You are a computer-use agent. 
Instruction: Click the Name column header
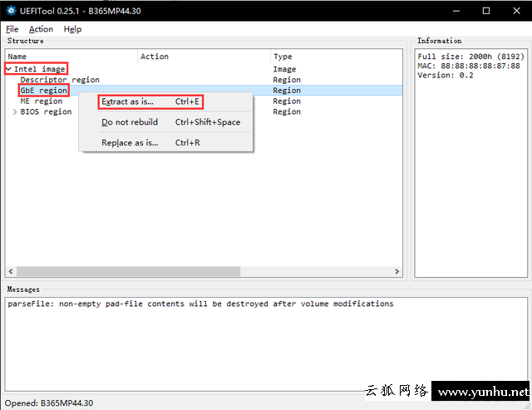(71, 57)
